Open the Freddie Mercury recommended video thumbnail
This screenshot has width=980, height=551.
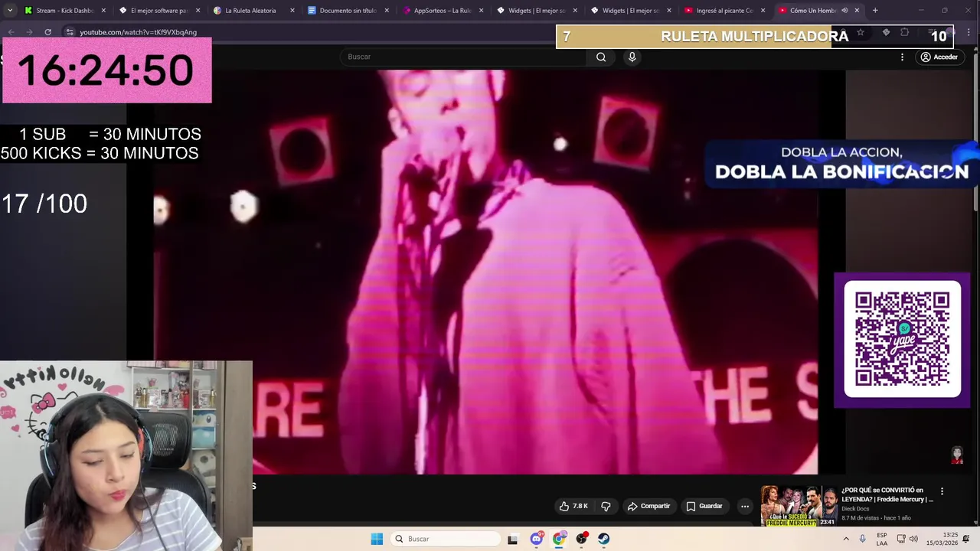click(x=799, y=506)
